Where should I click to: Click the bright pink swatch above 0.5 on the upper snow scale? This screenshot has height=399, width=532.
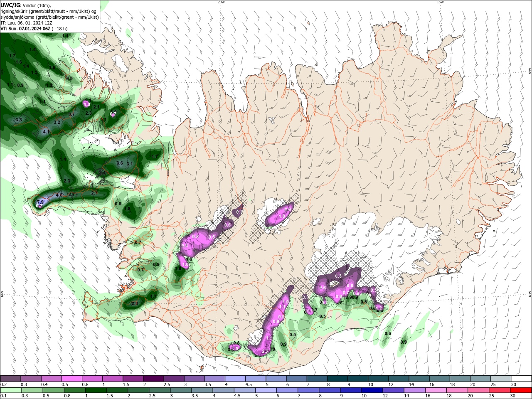click(72, 379)
